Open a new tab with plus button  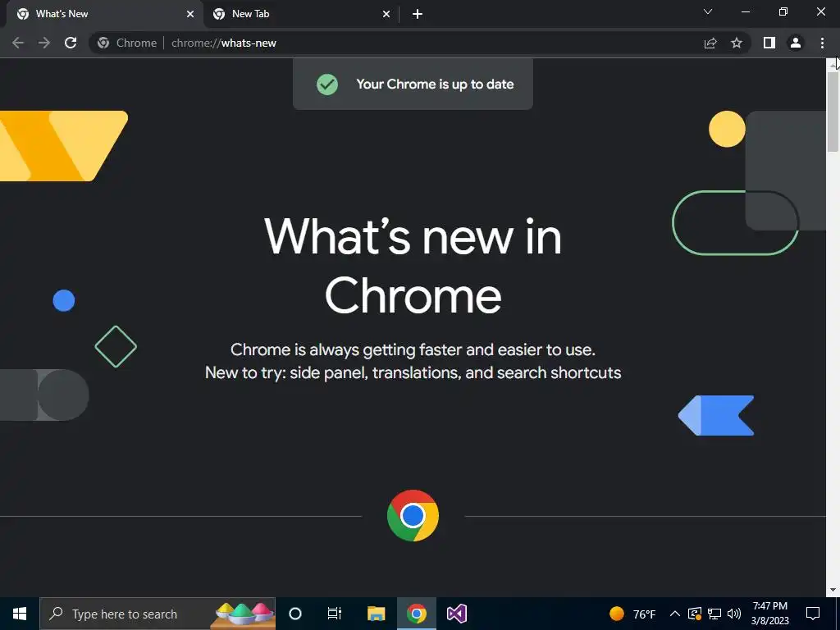tap(418, 15)
